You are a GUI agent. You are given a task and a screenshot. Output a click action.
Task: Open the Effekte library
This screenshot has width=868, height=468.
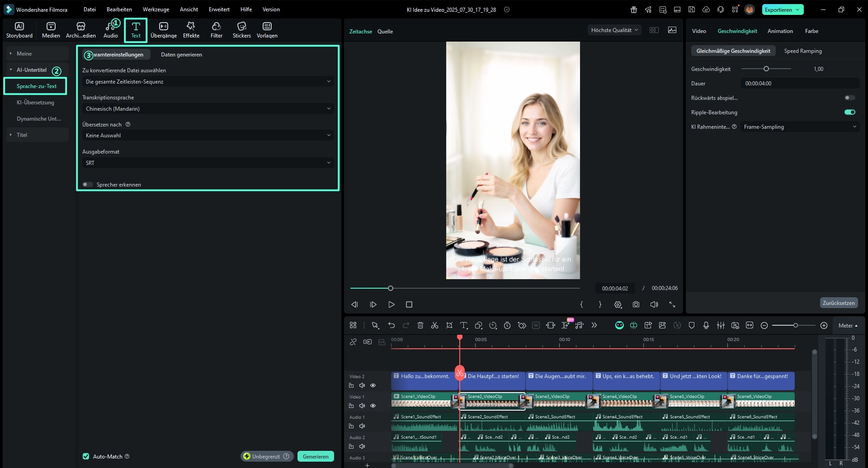pyautogui.click(x=191, y=30)
